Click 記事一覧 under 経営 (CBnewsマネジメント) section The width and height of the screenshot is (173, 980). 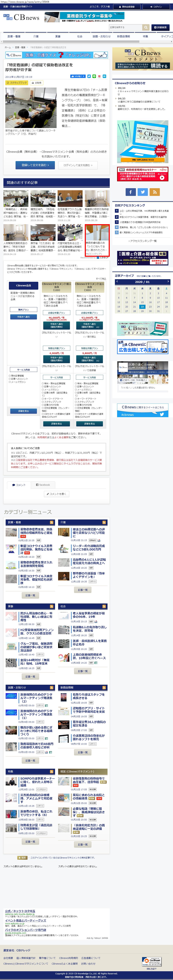pyautogui.click(x=83, y=844)
